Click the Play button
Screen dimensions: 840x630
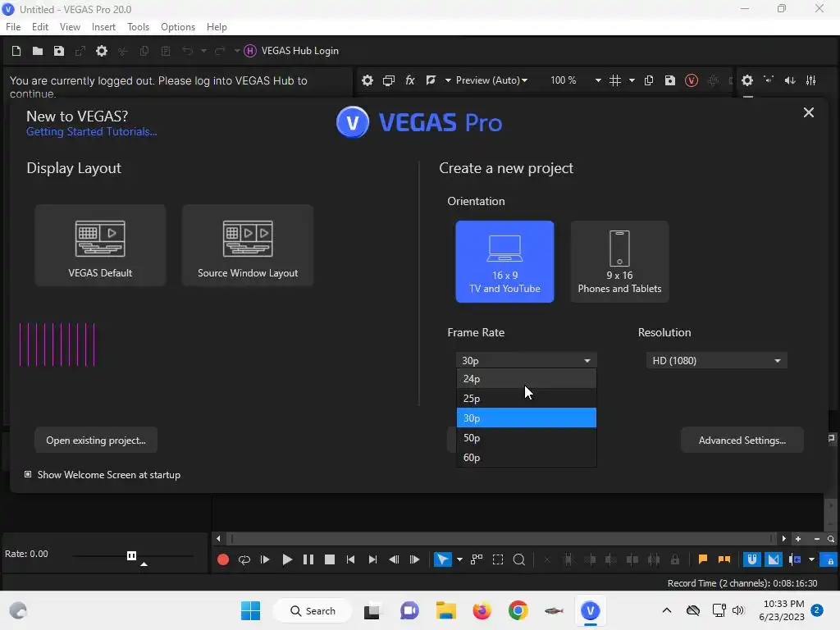(x=287, y=559)
